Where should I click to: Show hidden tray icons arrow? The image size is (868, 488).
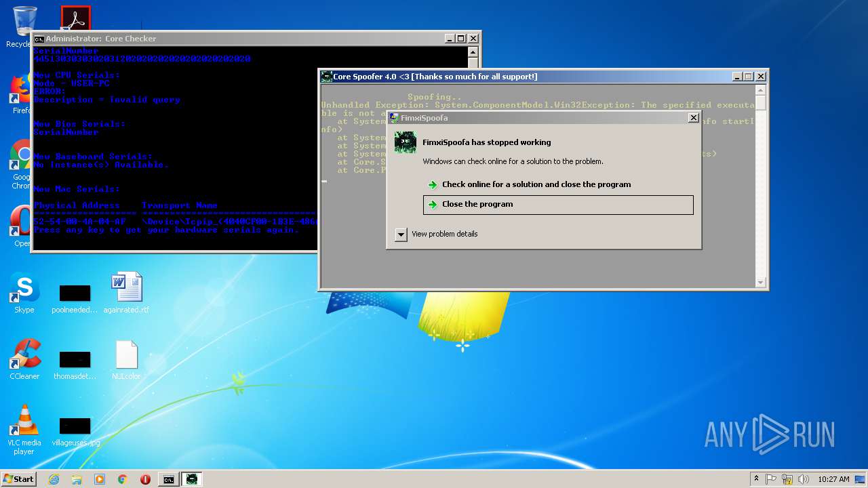point(756,479)
